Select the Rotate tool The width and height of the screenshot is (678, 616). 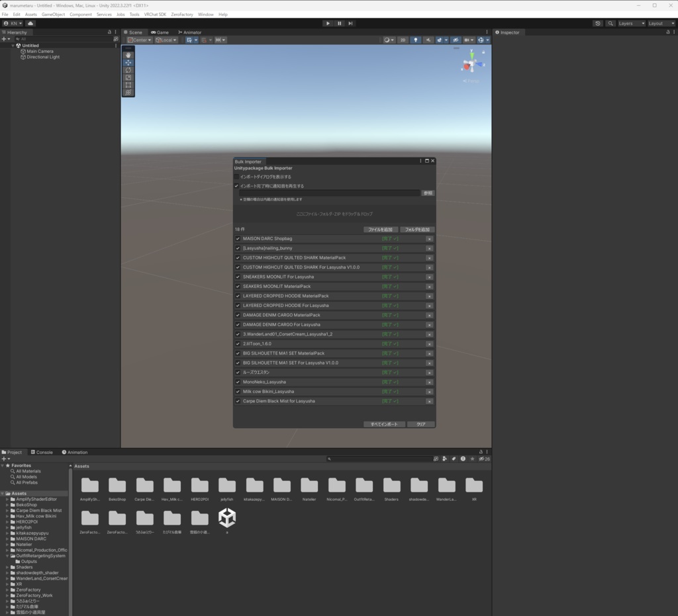point(128,70)
